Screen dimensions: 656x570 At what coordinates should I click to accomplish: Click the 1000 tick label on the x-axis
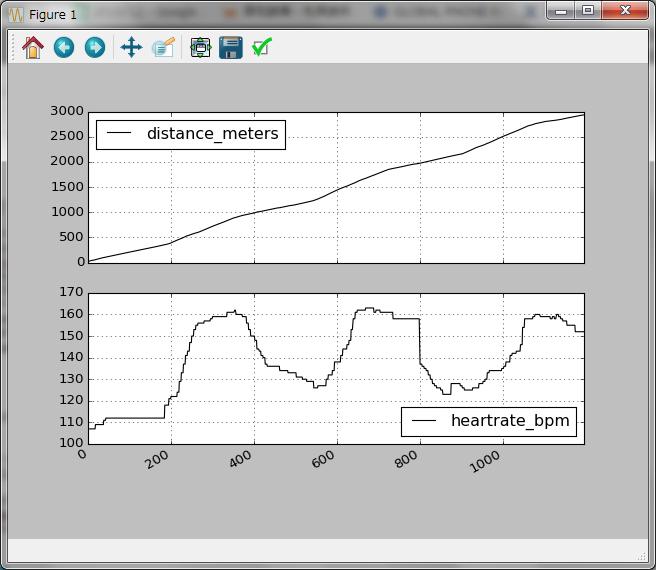point(485,462)
